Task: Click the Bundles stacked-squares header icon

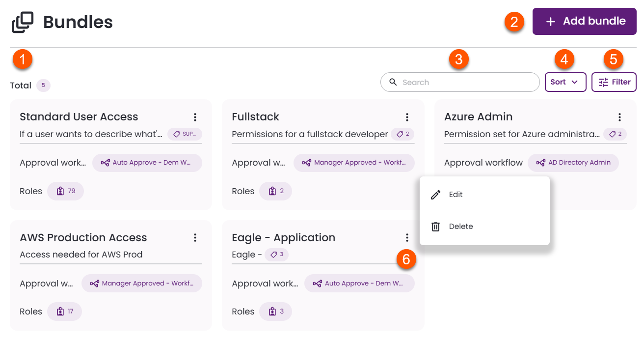Action: 23,23
